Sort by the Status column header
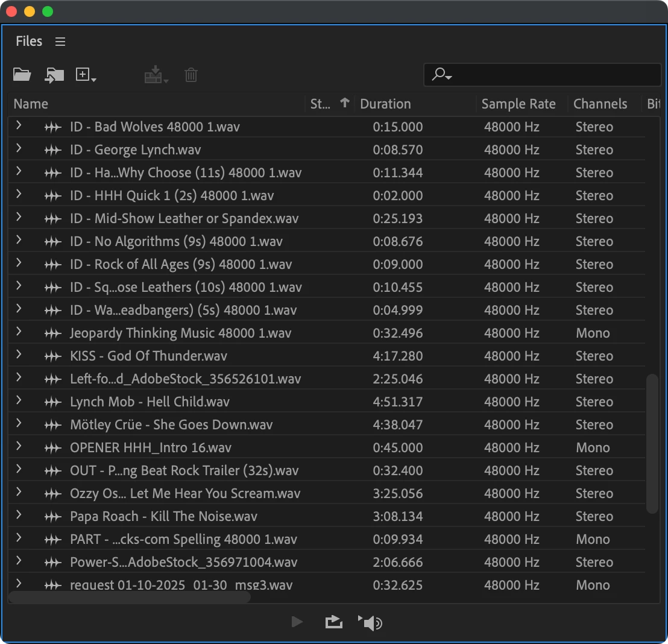Screen dimensions: 668x644 320,104
